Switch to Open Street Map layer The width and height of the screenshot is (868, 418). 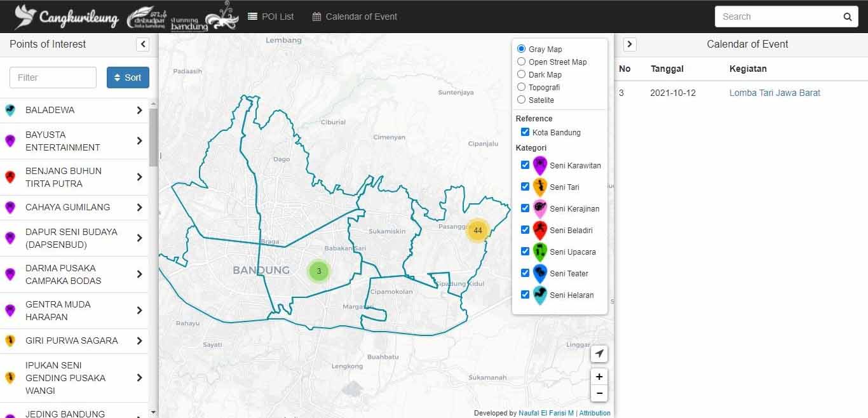(x=522, y=62)
